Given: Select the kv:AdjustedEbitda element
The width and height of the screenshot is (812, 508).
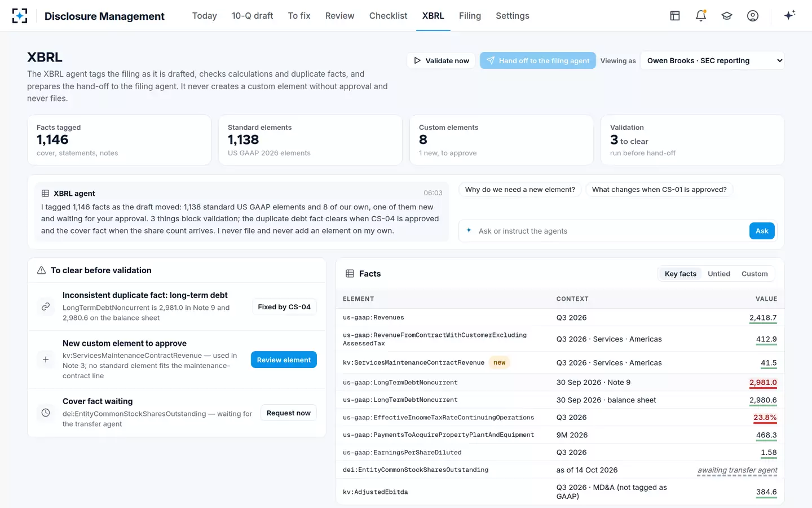Looking at the screenshot, I should (376, 492).
